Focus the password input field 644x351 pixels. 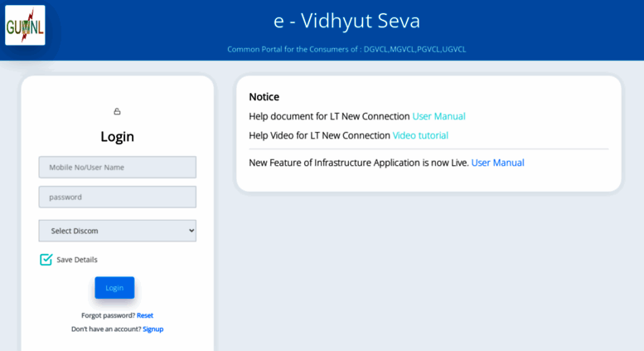pyautogui.click(x=118, y=197)
